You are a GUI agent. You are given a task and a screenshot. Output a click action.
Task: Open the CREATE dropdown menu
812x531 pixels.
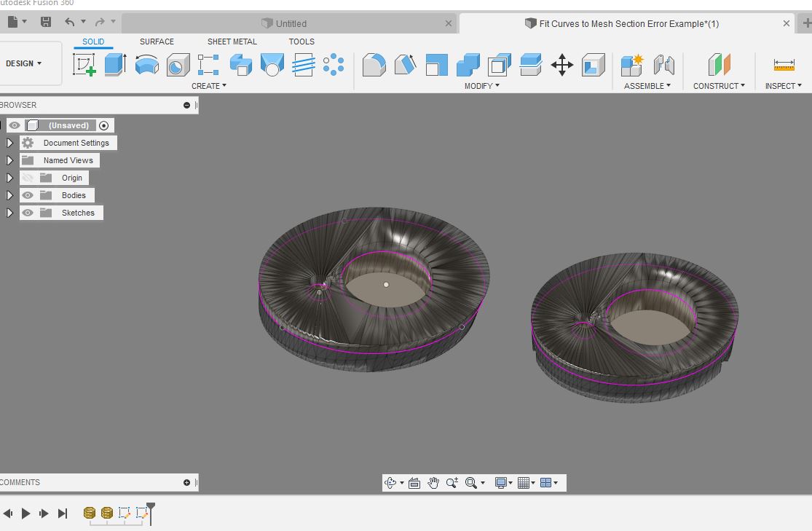point(208,85)
